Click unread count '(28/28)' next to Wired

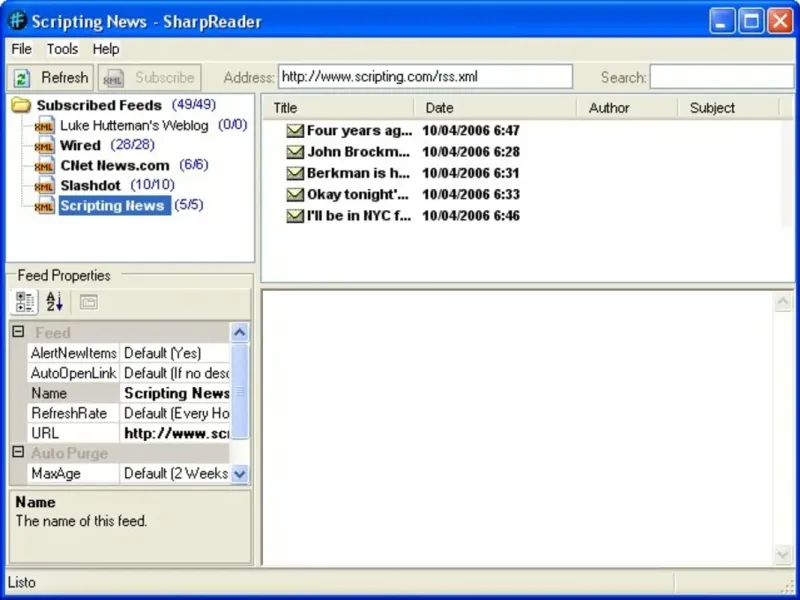(x=133, y=145)
